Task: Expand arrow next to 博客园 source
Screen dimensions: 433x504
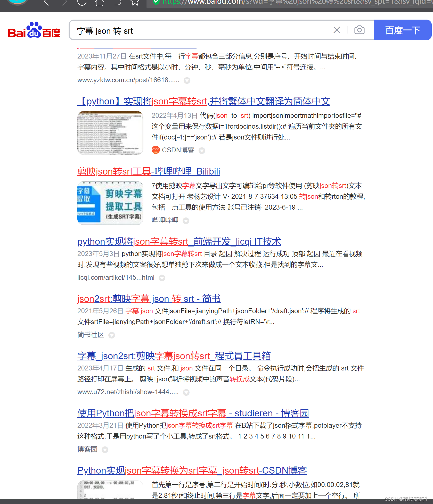Action: tap(105, 450)
